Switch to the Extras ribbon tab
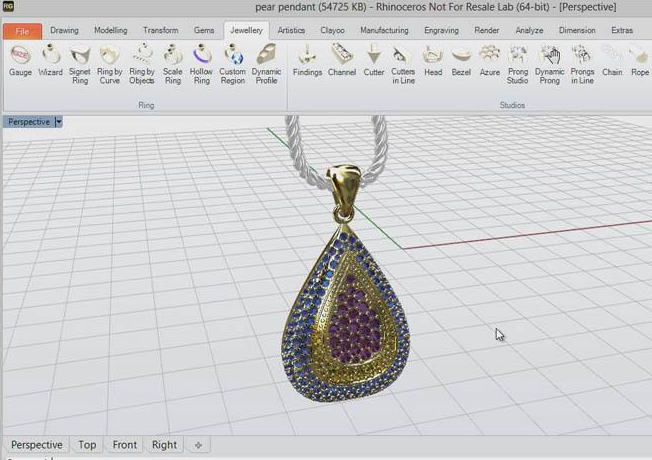652x460 pixels. point(622,30)
